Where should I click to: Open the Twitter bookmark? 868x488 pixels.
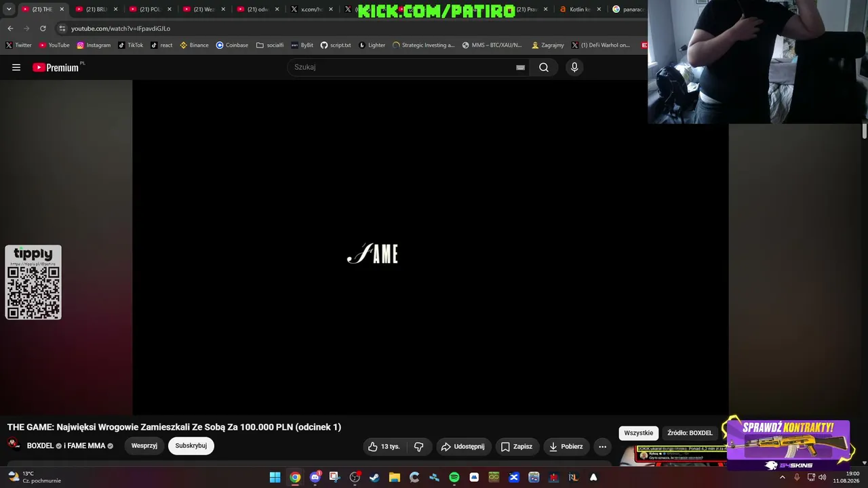[18, 45]
